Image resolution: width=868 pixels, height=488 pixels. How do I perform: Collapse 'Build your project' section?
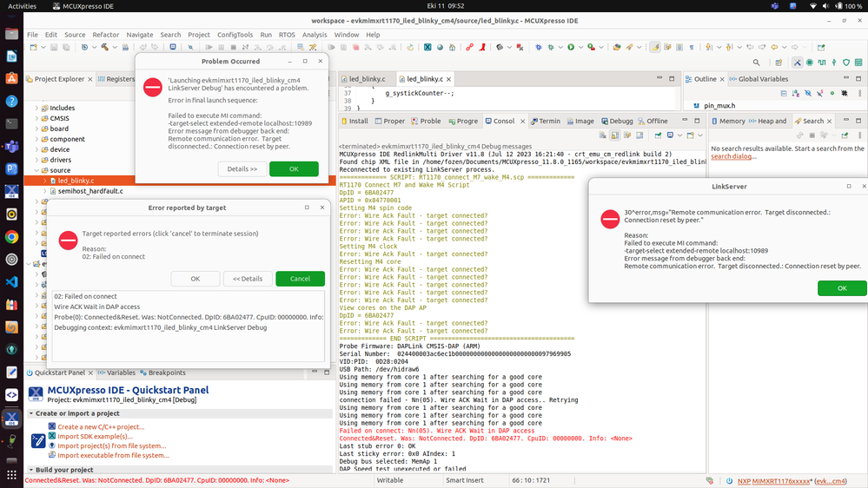(31, 470)
